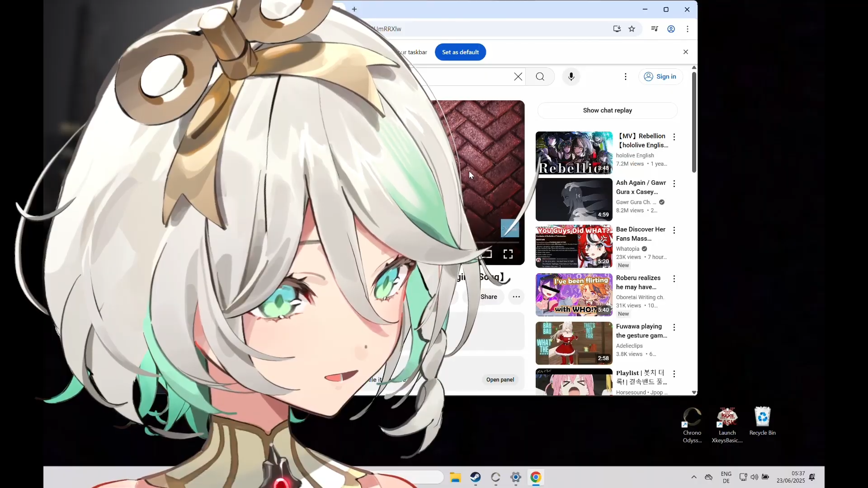Click install app icon in address bar
This screenshot has width=868, height=488.
[617, 29]
